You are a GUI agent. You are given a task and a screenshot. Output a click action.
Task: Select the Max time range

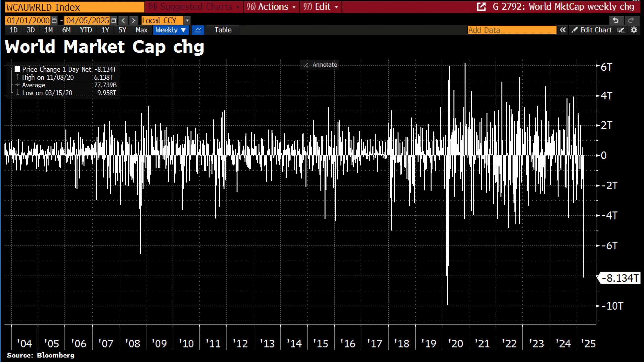coord(141,30)
